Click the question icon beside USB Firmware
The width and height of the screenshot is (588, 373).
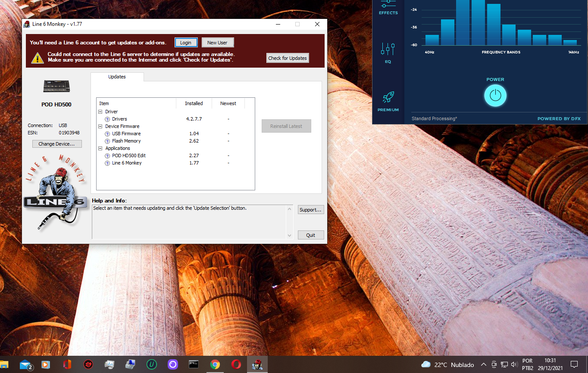point(108,134)
